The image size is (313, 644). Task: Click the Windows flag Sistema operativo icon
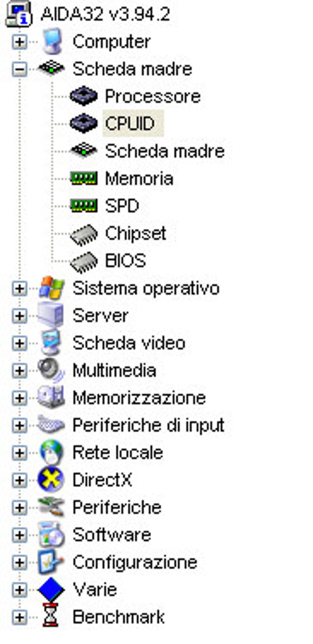pos(51,288)
